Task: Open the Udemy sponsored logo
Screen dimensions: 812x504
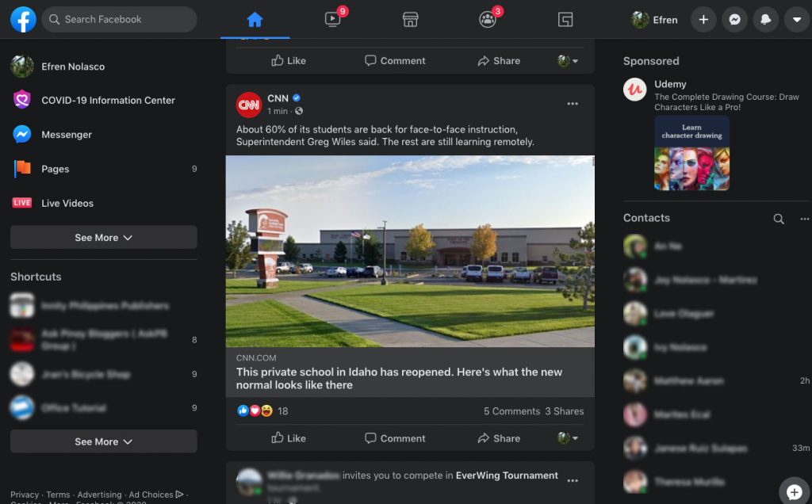Action: point(635,90)
